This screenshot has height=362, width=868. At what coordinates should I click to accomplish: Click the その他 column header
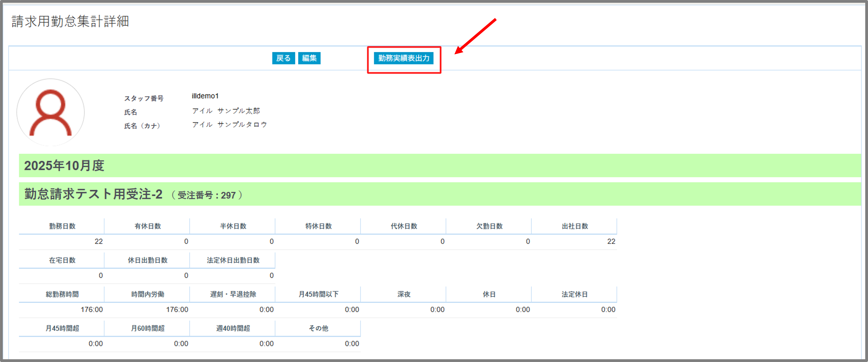click(x=318, y=328)
